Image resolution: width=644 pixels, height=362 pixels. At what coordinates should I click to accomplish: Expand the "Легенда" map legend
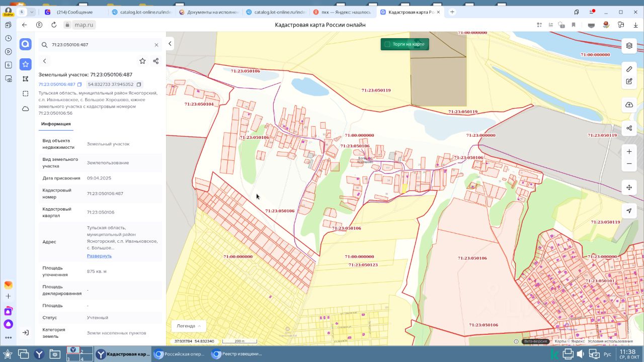point(189,326)
